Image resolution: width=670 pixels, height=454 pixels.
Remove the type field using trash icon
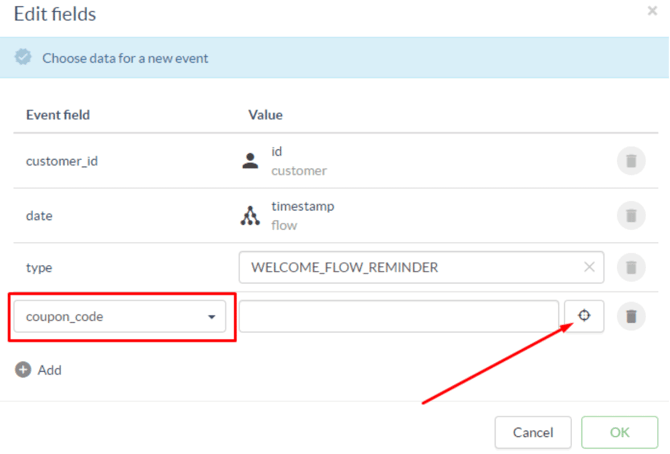[x=631, y=267]
